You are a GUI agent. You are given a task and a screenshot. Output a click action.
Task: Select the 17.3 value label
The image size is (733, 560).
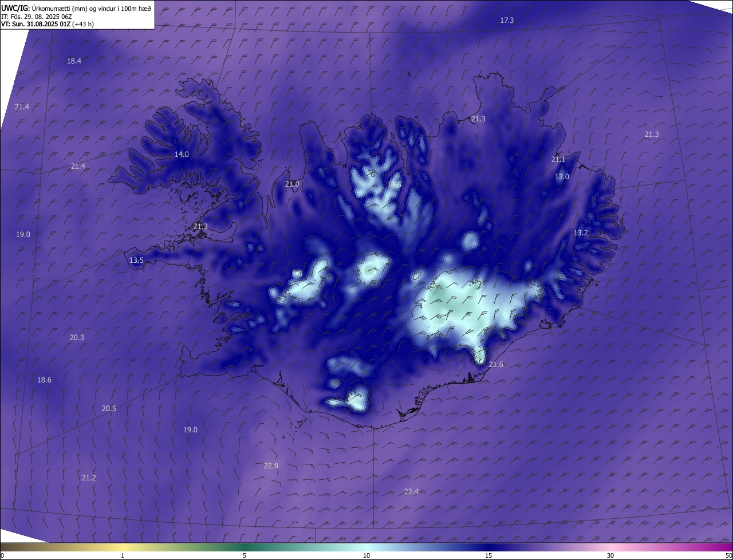[507, 20]
